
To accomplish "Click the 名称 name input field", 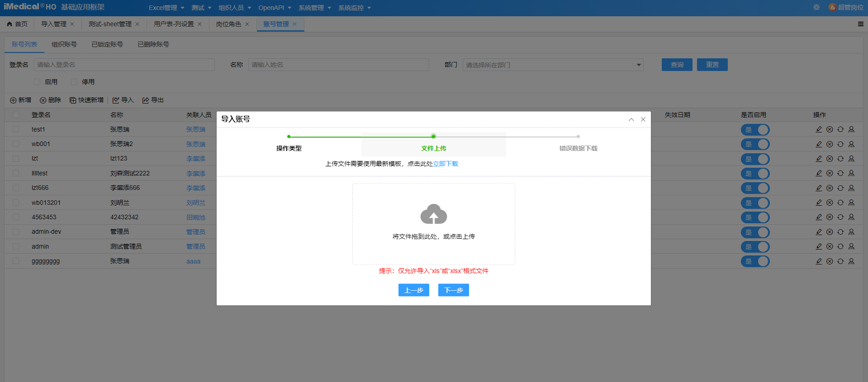I will click(x=339, y=65).
